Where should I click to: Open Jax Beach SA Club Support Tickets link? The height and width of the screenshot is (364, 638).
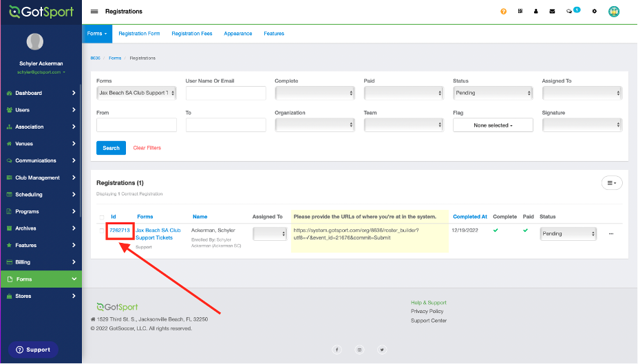[158, 234]
